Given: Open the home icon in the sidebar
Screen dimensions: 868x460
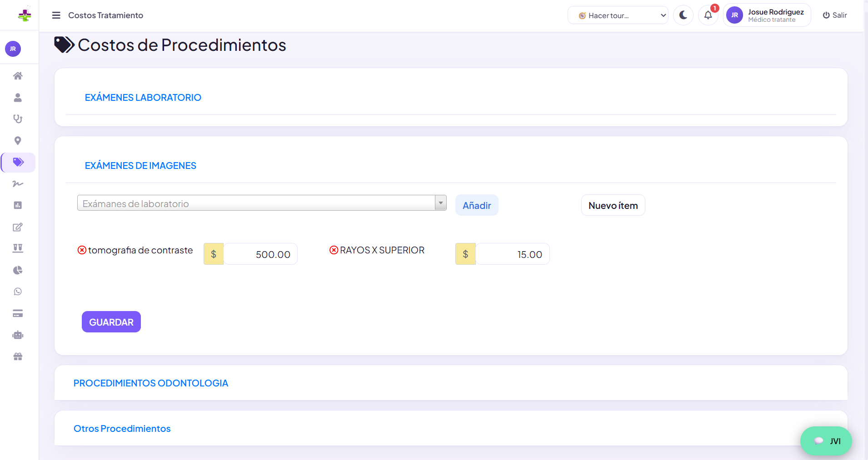Looking at the screenshot, I should click(18, 76).
